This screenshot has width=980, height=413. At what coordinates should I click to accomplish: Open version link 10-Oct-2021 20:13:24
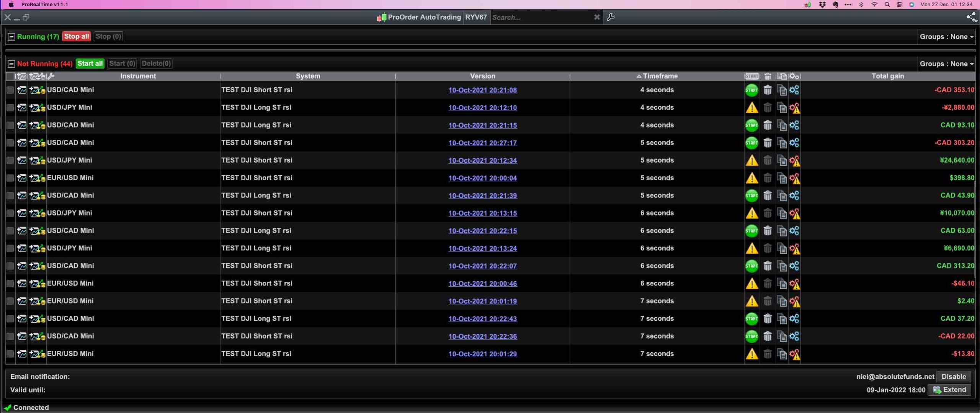(482, 249)
